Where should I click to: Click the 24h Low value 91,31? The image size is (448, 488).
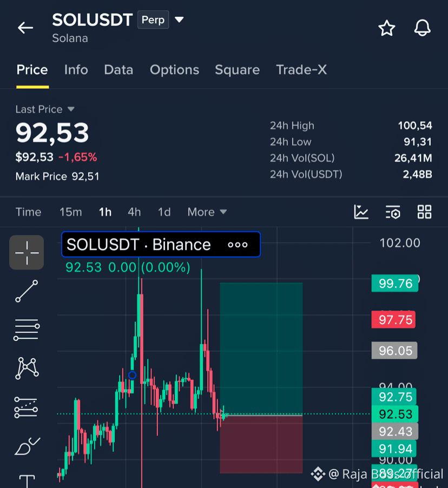tap(418, 142)
